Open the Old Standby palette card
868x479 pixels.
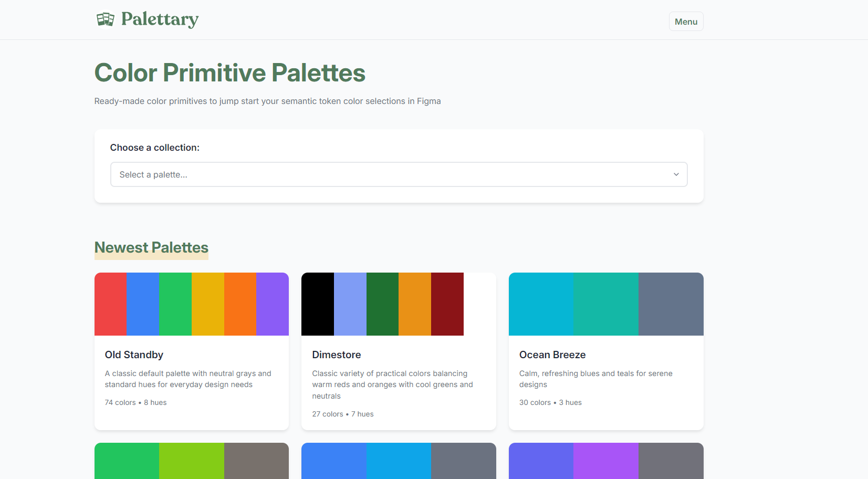point(191,351)
